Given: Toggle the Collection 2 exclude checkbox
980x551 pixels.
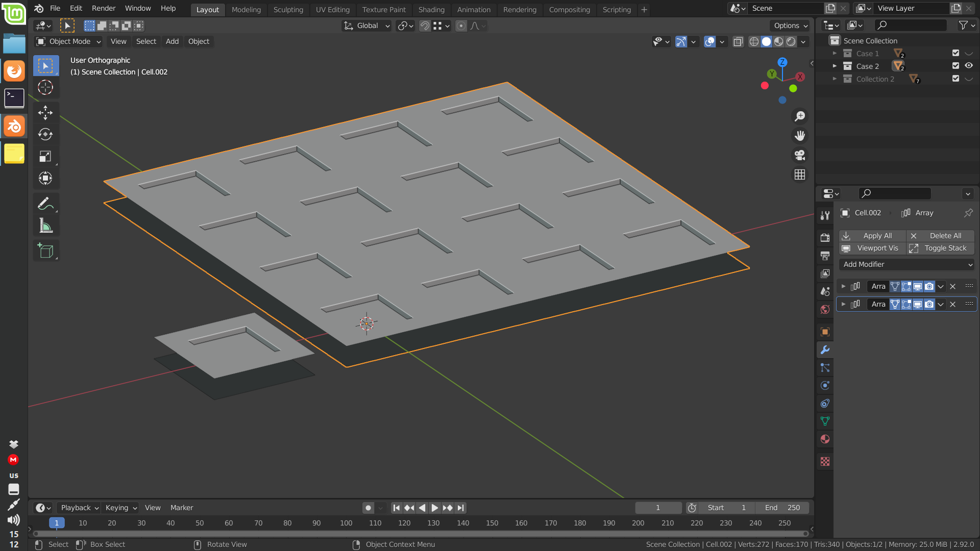Looking at the screenshot, I should tap(955, 79).
